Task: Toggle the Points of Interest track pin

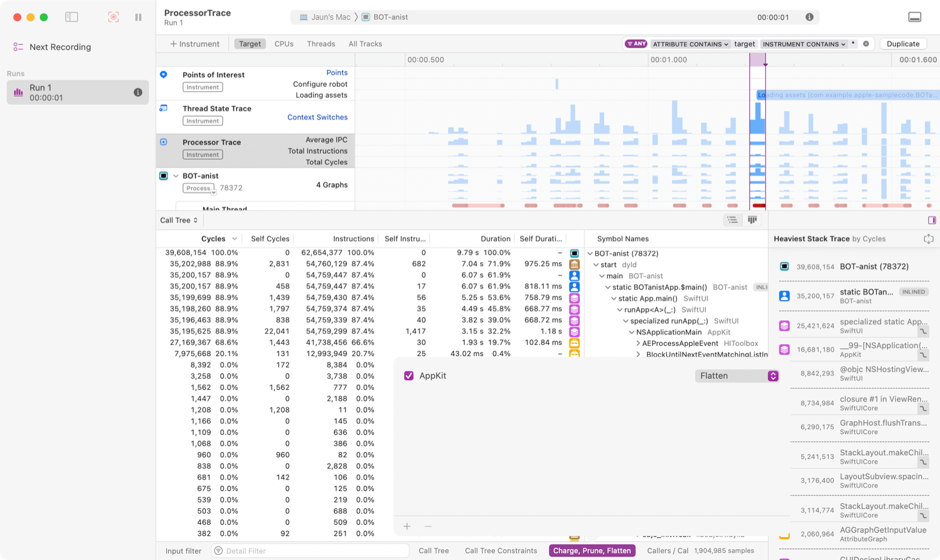Action: coord(164,75)
